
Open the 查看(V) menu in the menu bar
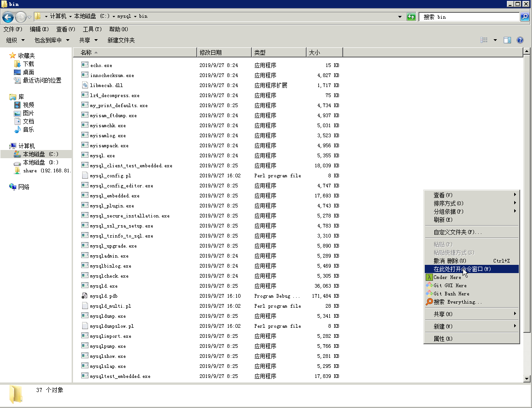point(66,29)
